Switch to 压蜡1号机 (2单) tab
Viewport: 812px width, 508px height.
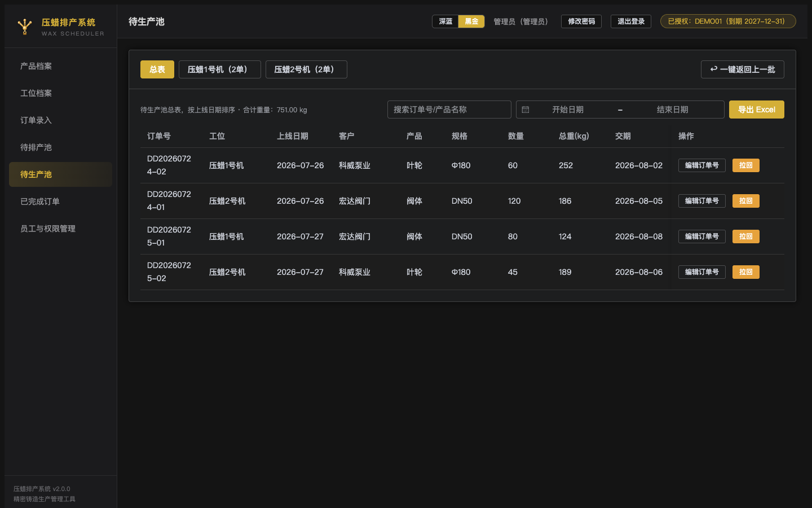(x=220, y=69)
